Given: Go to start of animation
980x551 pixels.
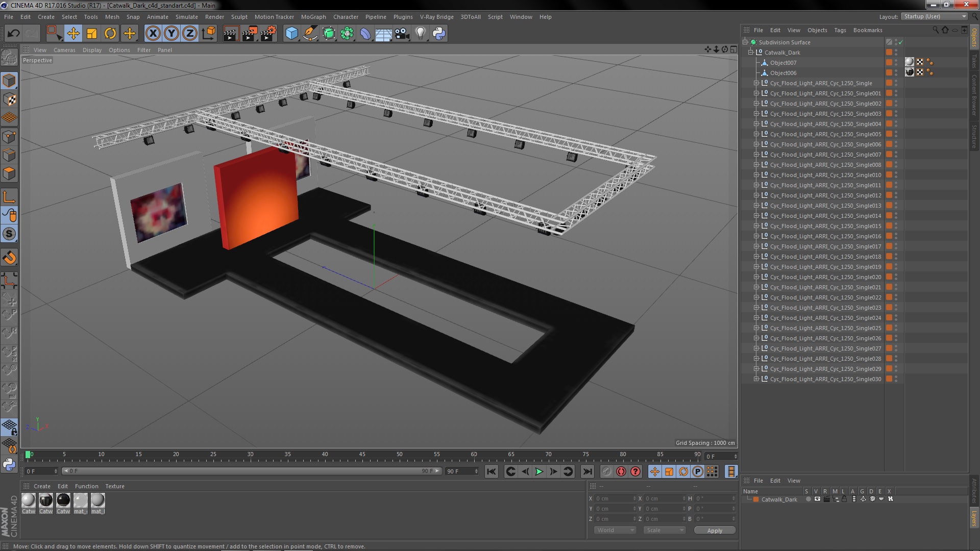Looking at the screenshot, I should point(491,472).
